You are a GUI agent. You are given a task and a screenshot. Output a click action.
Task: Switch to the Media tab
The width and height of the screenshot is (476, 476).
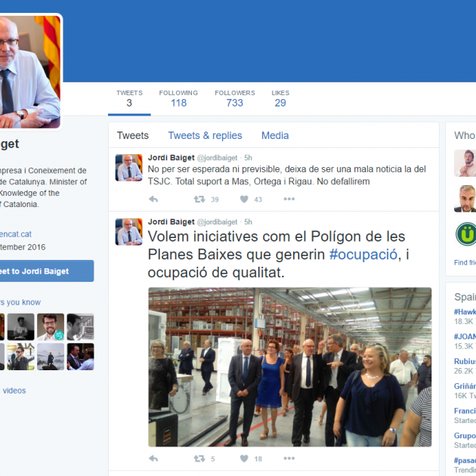[x=275, y=136]
